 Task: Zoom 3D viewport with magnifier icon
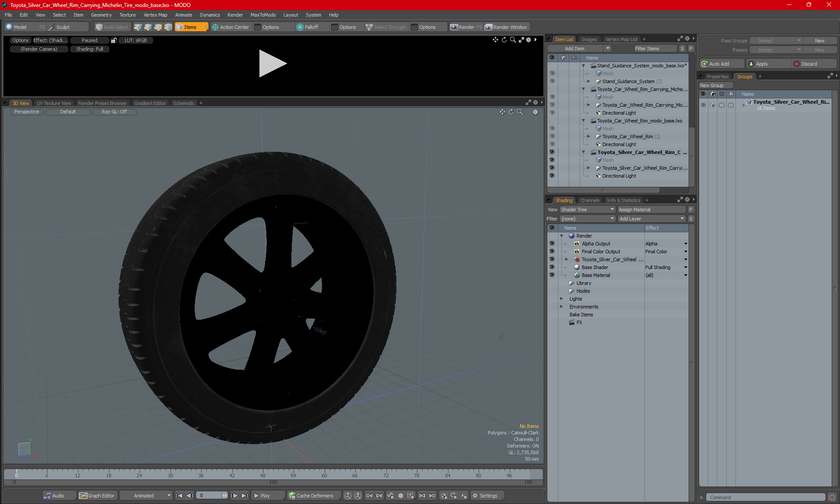coord(520,112)
